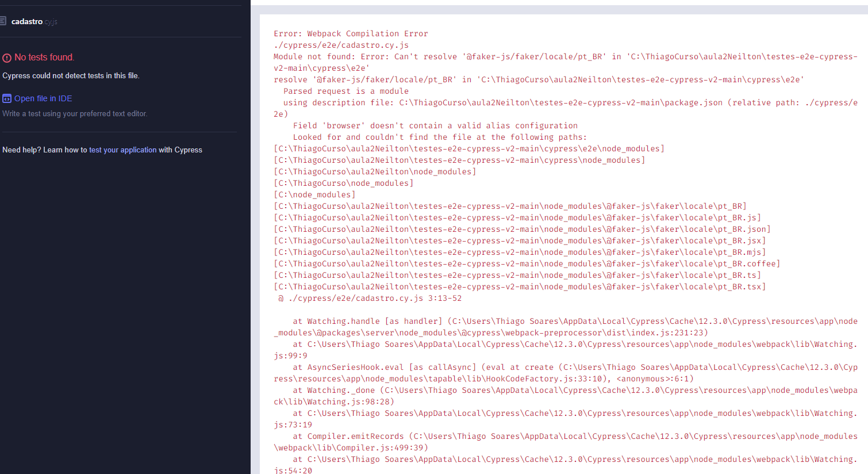Click the 'Module not found: Error: Can't resolve' line

(x=566, y=56)
